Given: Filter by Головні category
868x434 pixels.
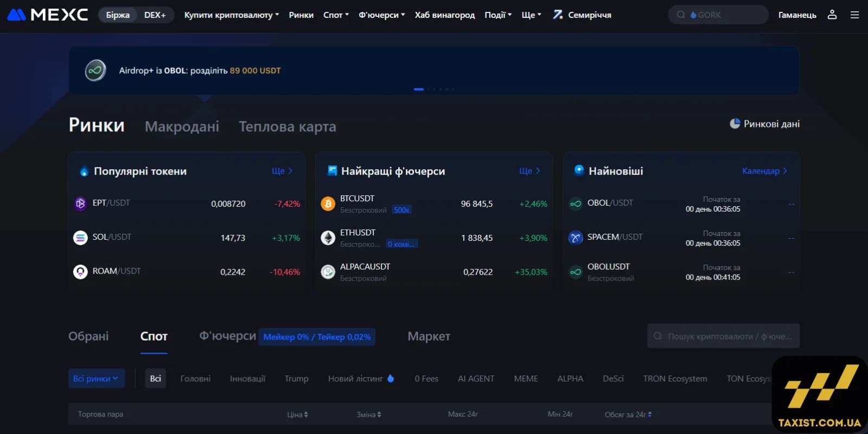Looking at the screenshot, I should click(195, 379).
